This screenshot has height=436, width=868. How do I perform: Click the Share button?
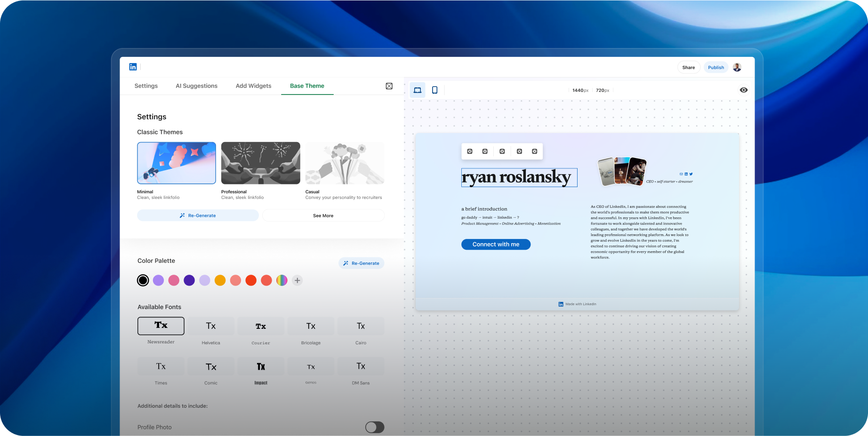point(689,67)
